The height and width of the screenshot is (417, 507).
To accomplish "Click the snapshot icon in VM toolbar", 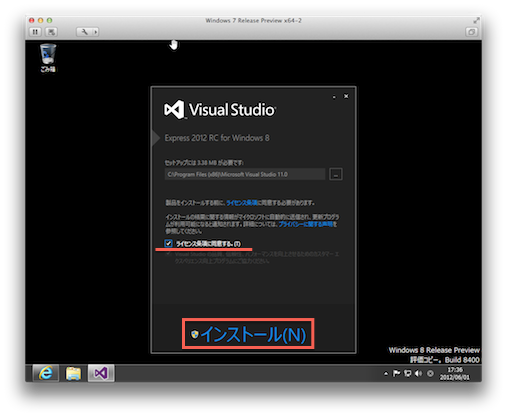I will click(x=51, y=32).
